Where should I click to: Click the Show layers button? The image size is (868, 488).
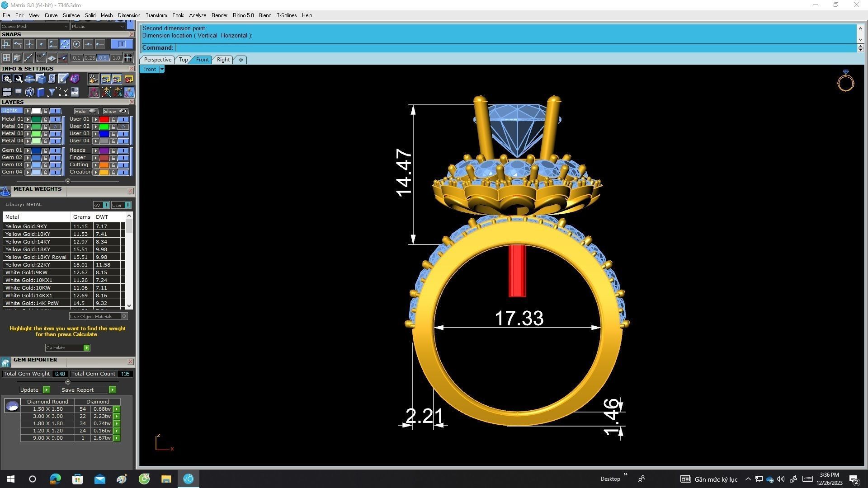pyautogui.click(x=115, y=111)
